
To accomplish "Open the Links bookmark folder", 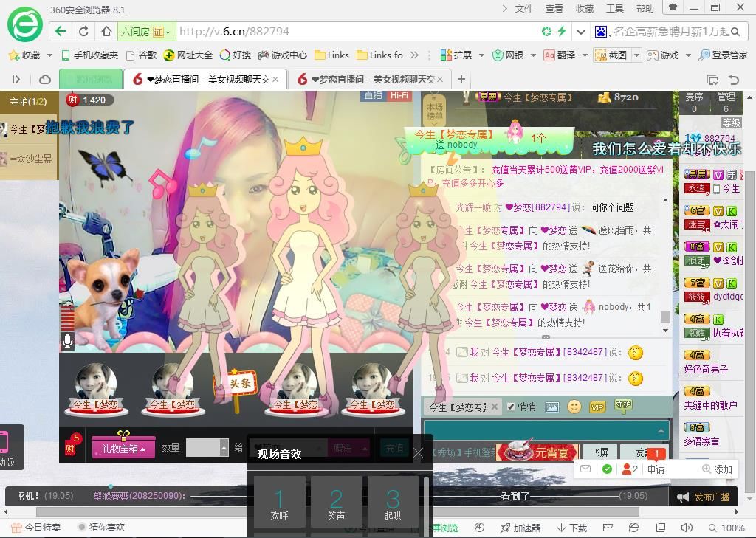I will click(x=331, y=55).
